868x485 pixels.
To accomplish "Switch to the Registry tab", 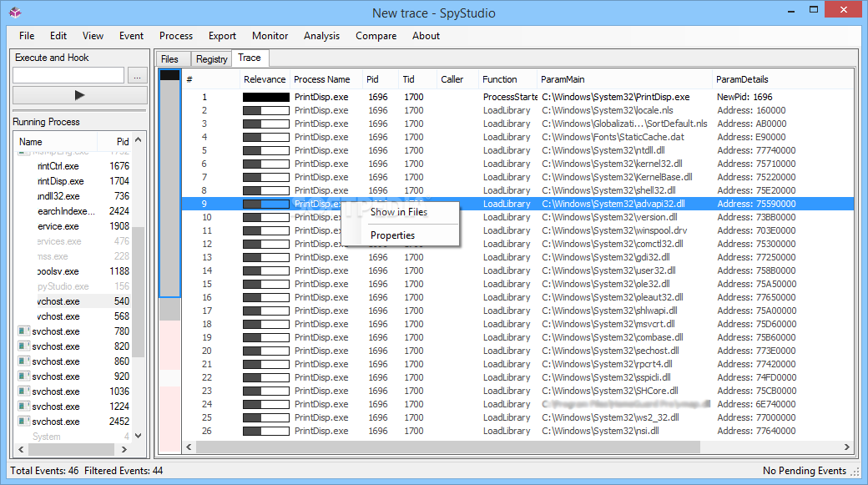I will [211, 58].
